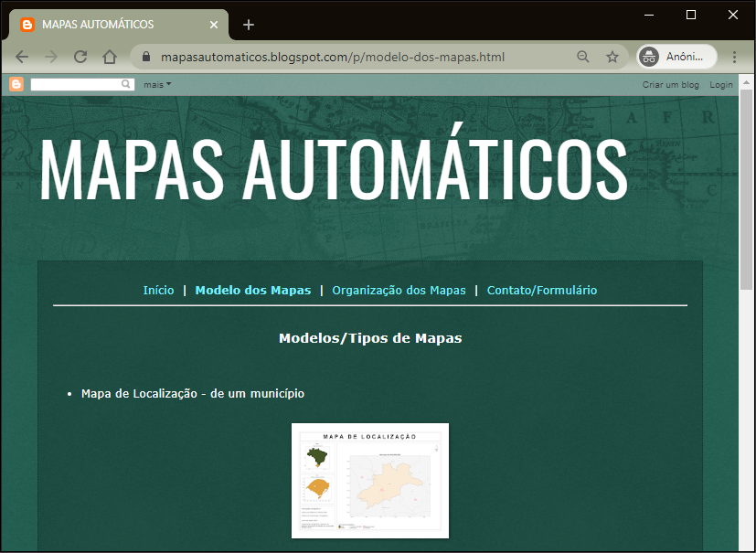The width and height of the screenshot is (756, 553).
Task: Open the Início page tab
Action: click(x=158, y=291)
